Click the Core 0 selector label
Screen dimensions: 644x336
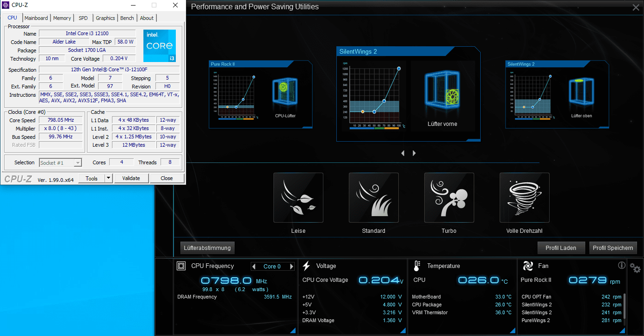pyautogui.click(x=272, y=267)
